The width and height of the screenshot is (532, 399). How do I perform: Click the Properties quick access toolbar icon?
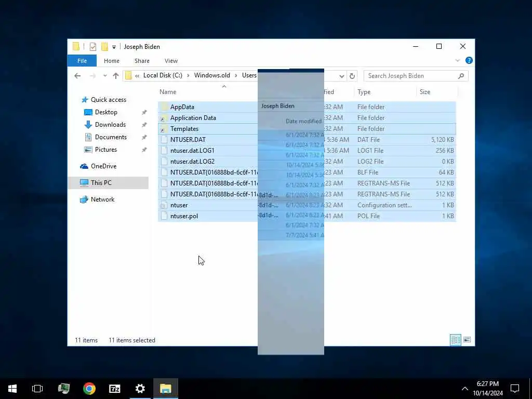pos(92,47)
